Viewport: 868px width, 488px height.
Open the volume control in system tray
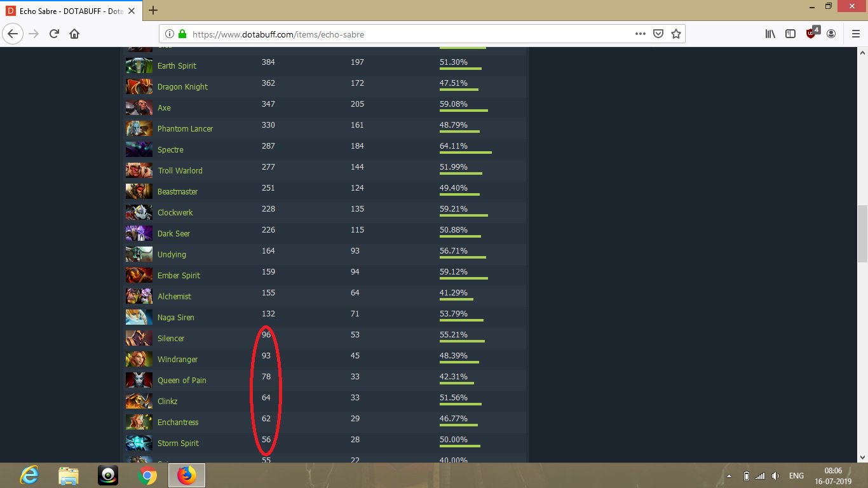click(x=775, y=476)
